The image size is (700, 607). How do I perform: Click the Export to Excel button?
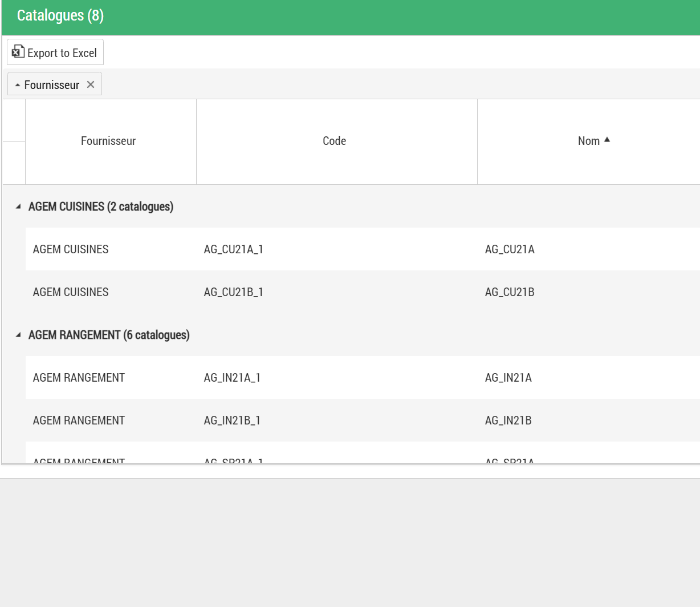(55, 52)
